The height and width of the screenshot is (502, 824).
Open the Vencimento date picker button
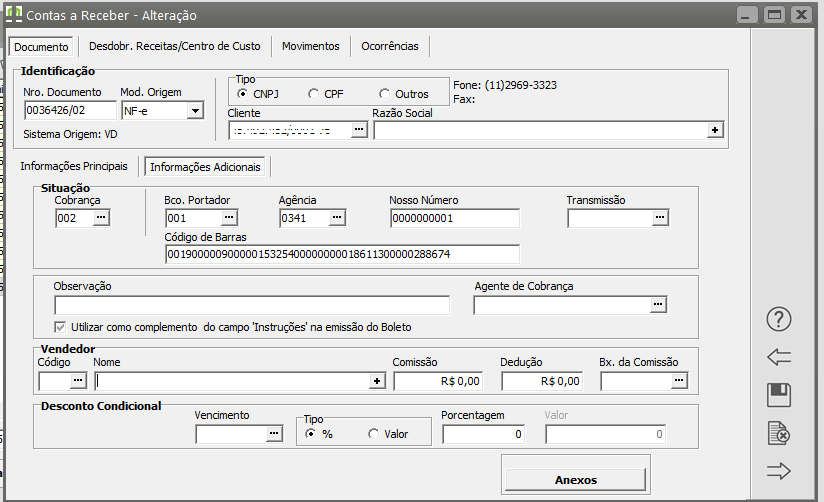274,434
